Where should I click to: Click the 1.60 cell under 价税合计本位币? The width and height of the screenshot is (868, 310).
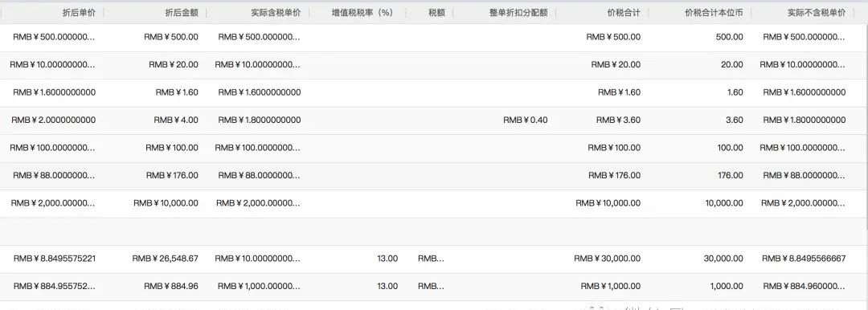pyautogui.click(x=735, y=92)
